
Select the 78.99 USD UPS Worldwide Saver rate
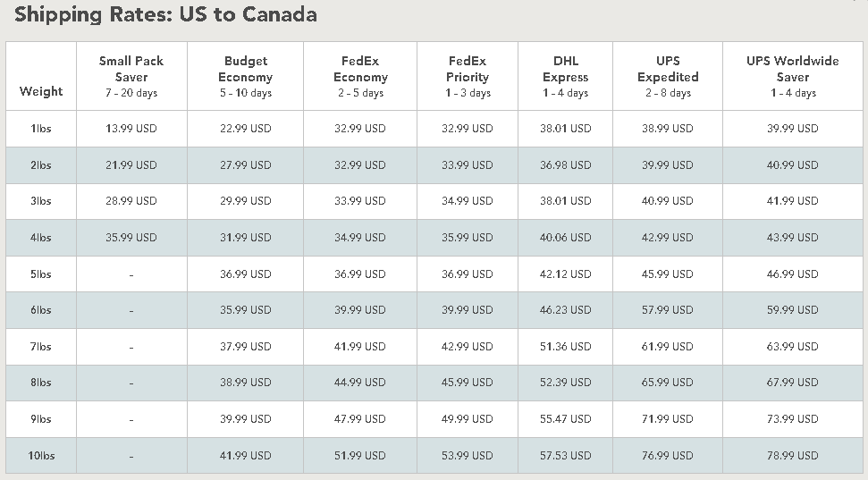pyautogui.click(x=793, y=456)
